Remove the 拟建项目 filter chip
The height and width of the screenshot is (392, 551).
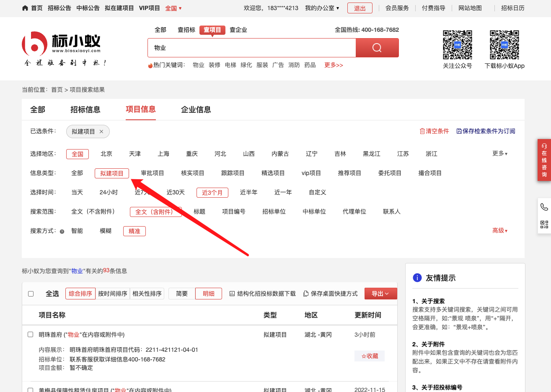[101, 132]
